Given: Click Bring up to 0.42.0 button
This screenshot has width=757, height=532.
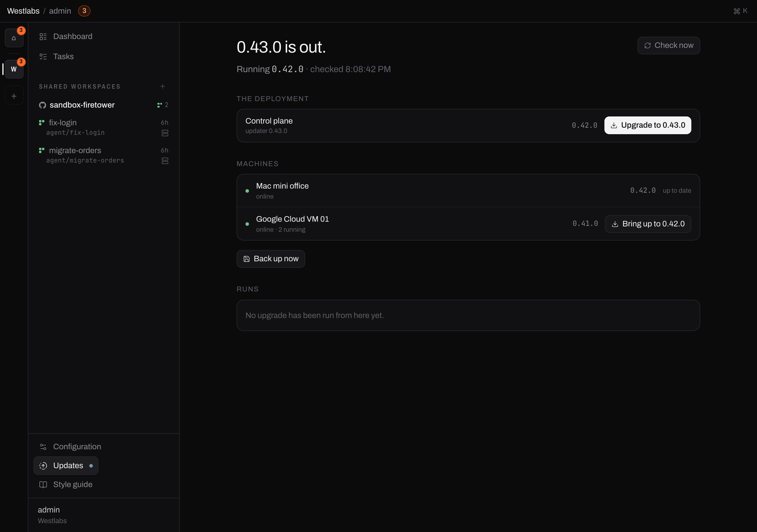Looking at the screenshot, I should [x=648, y=224].
